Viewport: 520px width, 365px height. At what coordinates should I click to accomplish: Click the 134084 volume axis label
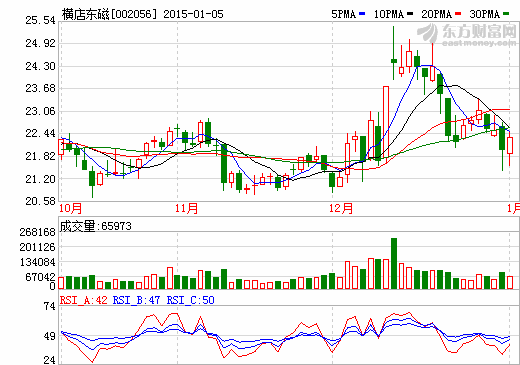point(37,262)
